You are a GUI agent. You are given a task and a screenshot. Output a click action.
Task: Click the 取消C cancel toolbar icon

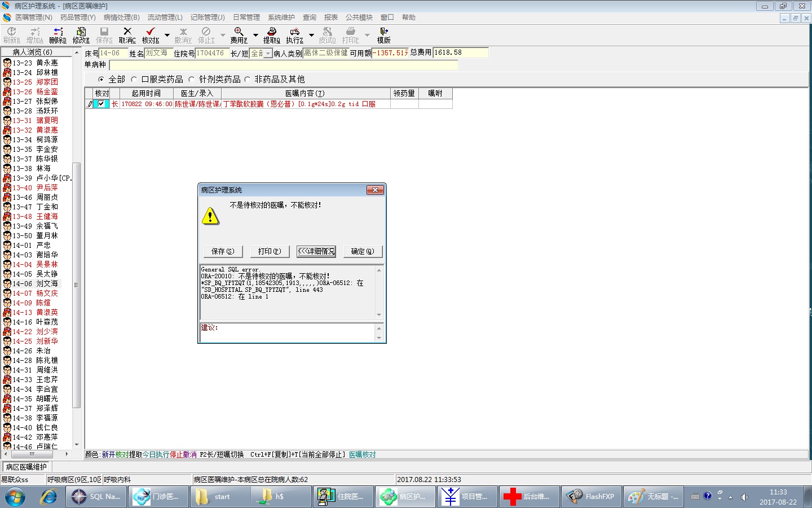click(127, 35)
